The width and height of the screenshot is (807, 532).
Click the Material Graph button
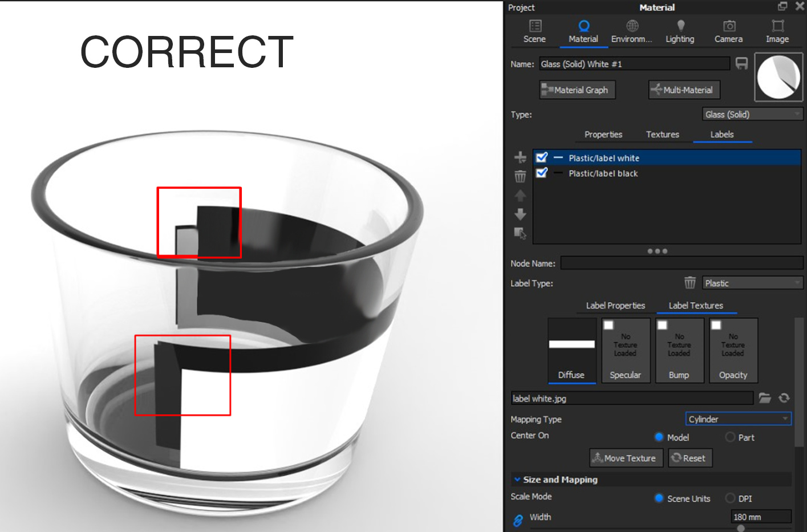[x=577, y=90]
